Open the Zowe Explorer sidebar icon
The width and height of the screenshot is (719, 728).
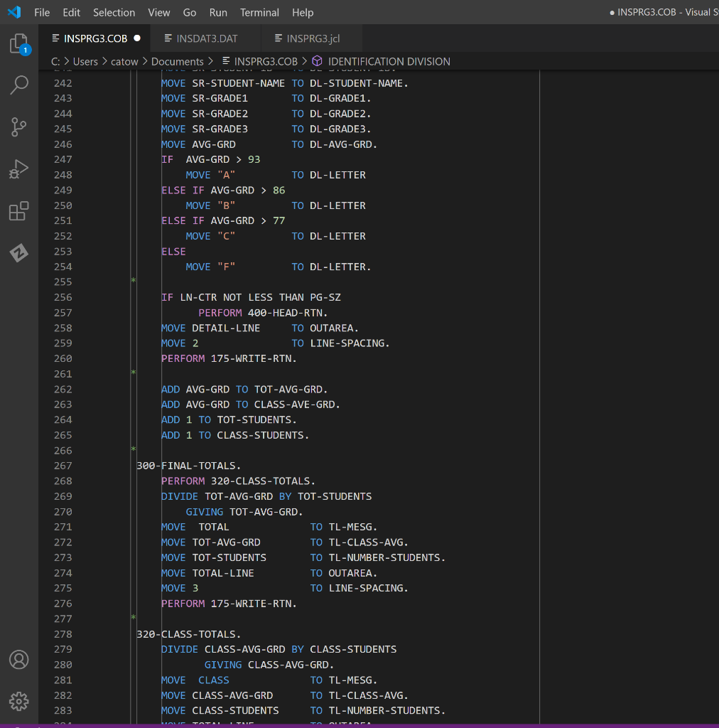(x=19, y=252)
